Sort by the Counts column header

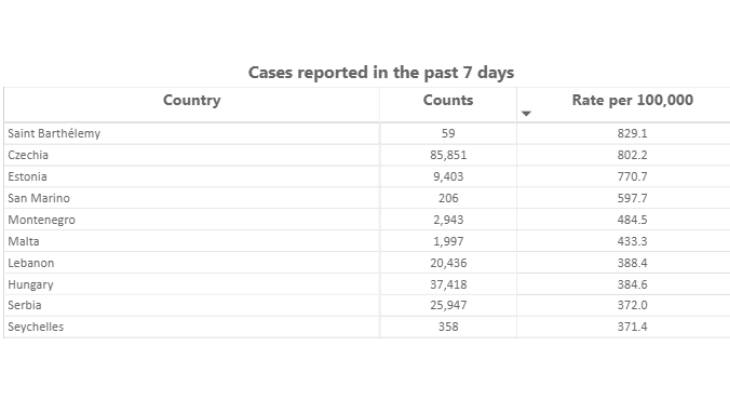(x=448, y=100)
